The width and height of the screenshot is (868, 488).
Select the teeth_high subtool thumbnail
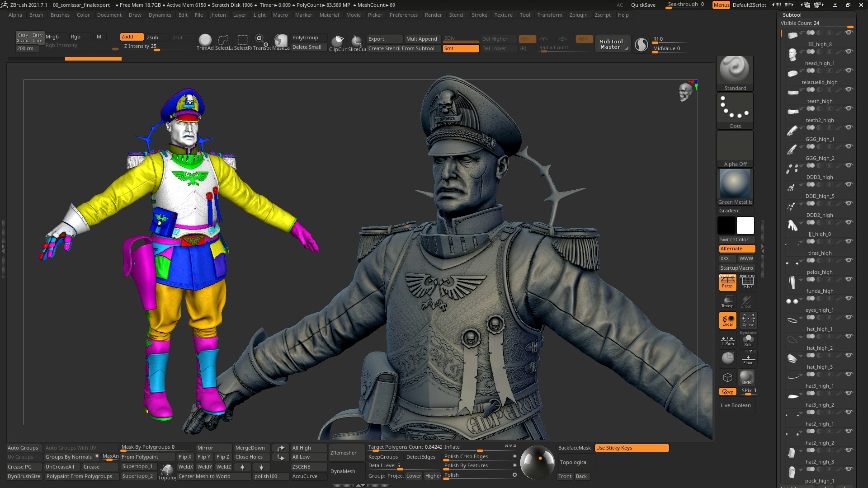coord(793,92)
